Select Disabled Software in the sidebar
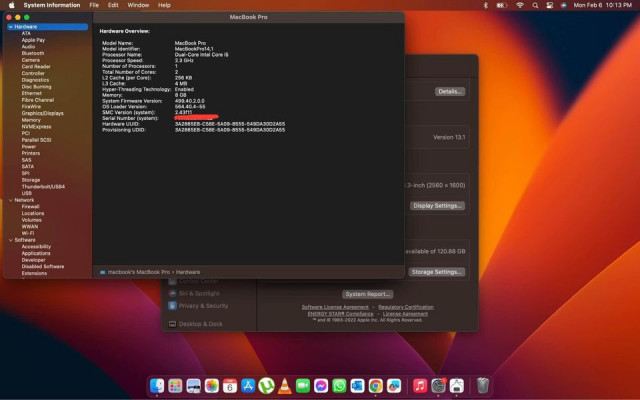Image resolution: width=640 pixels, height=400 pixels. coord(43,267)
